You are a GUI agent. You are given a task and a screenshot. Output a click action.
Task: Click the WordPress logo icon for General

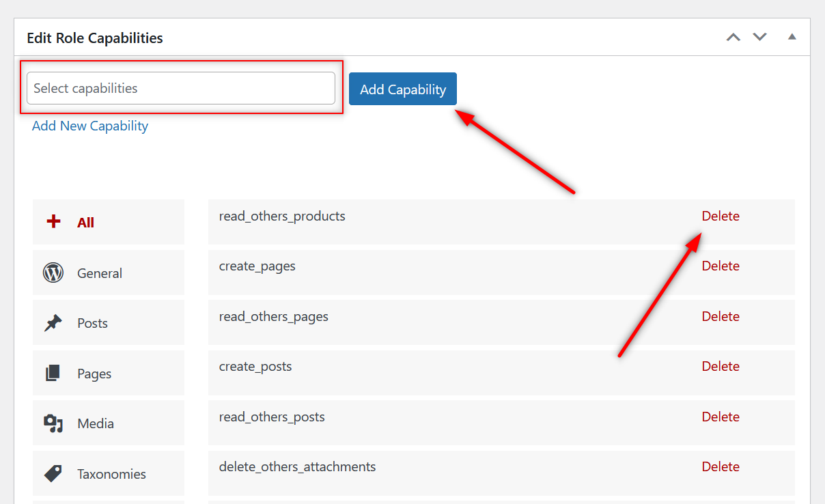coord(53,273)
